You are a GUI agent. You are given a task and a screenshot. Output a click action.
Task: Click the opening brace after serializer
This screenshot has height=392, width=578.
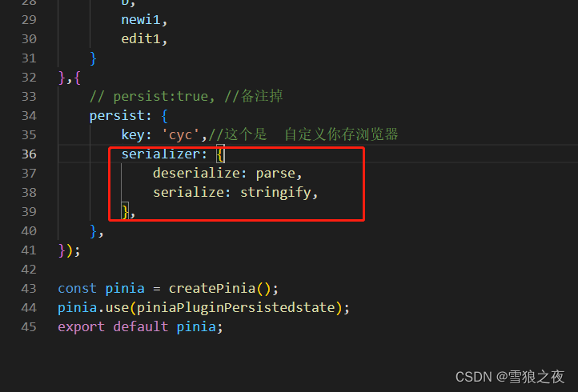[220, 154]
